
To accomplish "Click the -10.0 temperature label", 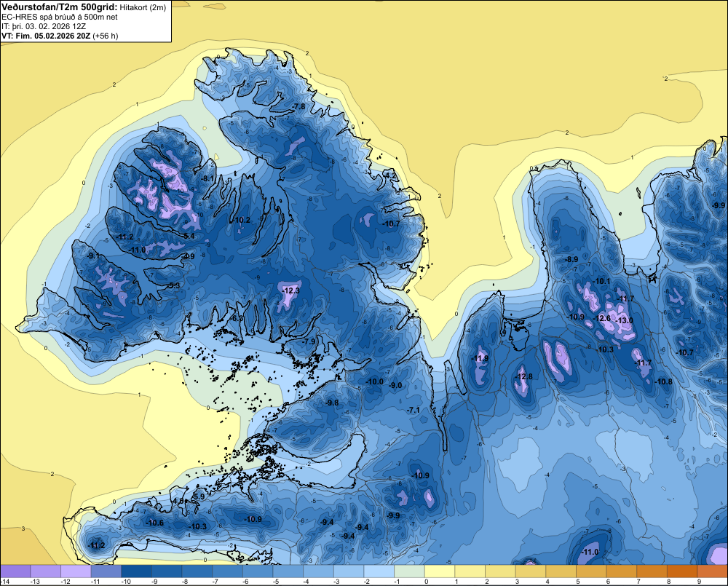I will [375, 381].
